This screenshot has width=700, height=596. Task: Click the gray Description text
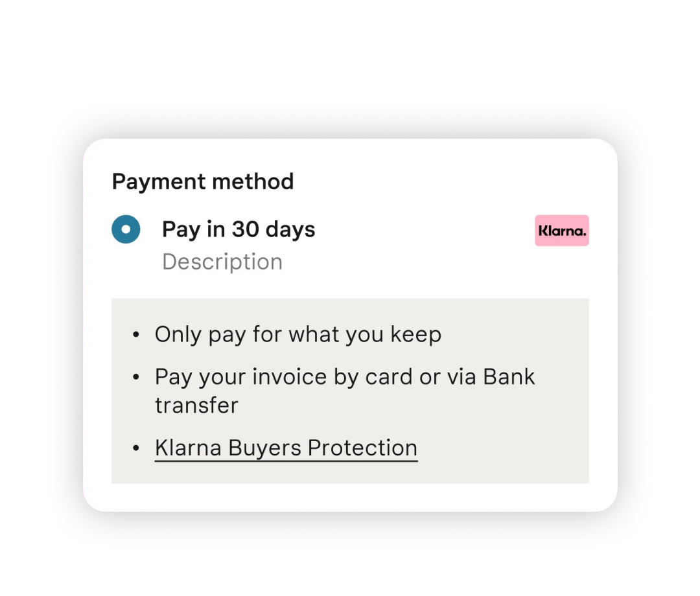[222, 262]
